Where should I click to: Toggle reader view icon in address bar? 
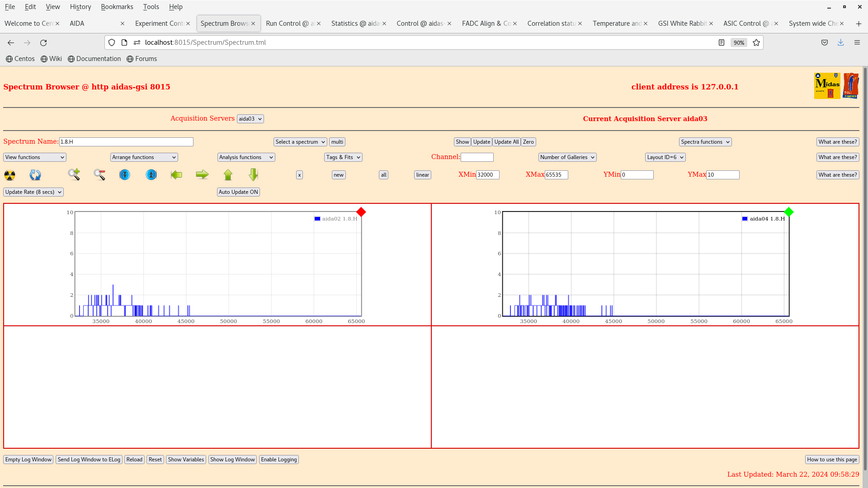[722, 42]
